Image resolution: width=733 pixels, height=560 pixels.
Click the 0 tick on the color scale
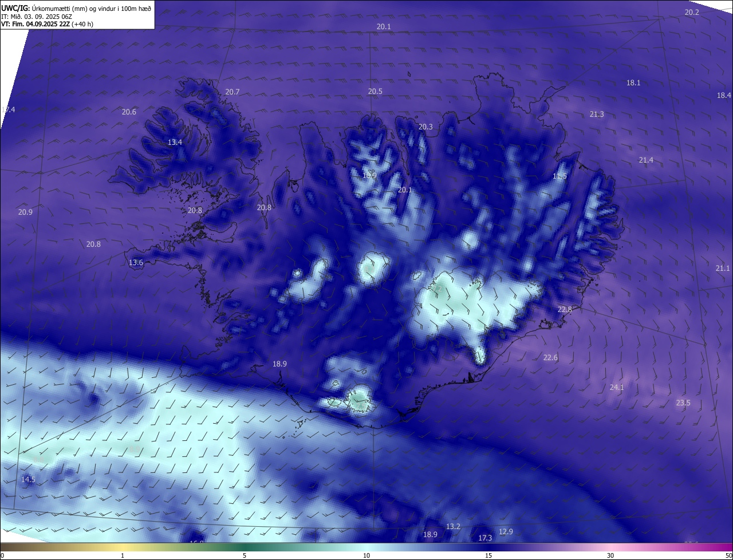(x=2, y=555)
